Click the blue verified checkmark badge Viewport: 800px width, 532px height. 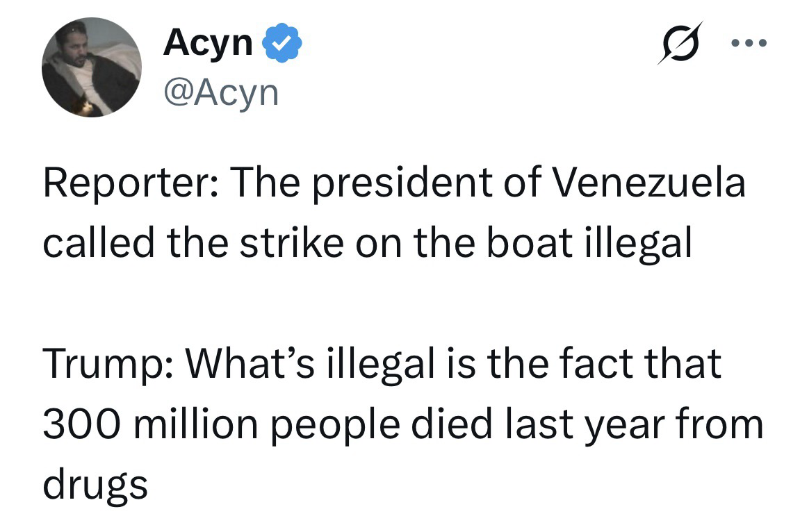coord(282,43)
